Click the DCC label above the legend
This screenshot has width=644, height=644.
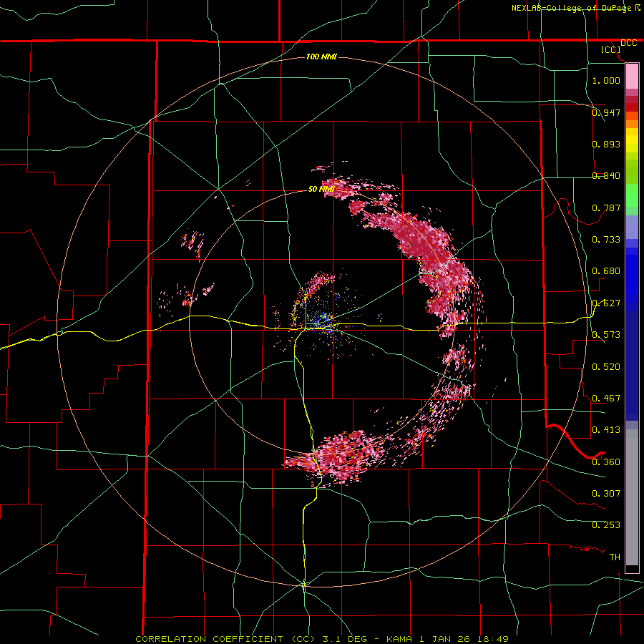point(628,43)
